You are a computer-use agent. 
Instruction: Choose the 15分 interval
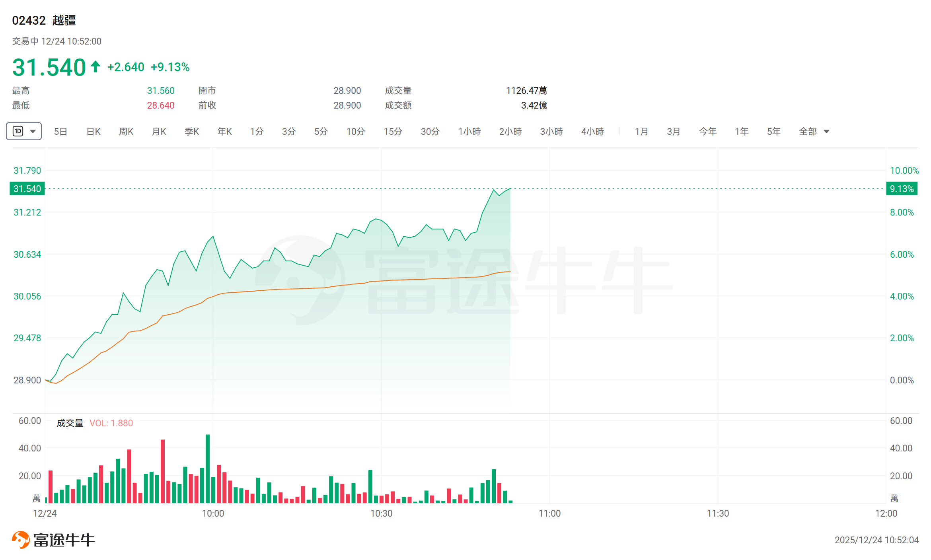pos(393,132)
